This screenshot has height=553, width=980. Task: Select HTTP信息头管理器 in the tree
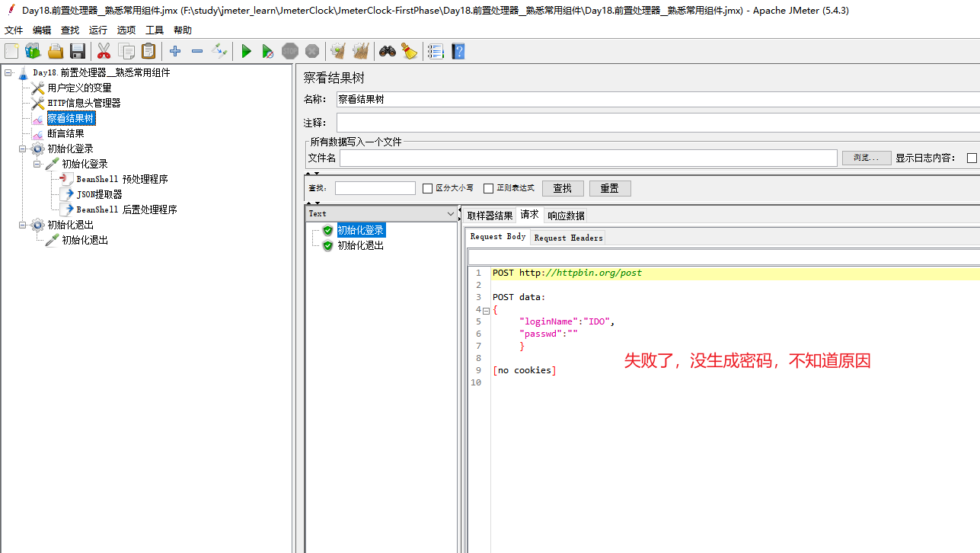point(84,103)
